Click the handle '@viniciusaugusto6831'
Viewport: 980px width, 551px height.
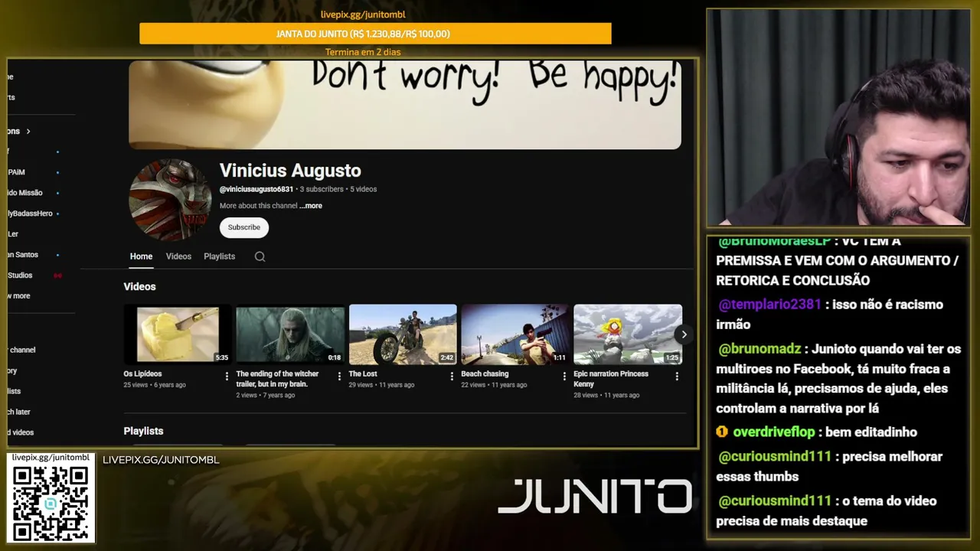[256, 189]
